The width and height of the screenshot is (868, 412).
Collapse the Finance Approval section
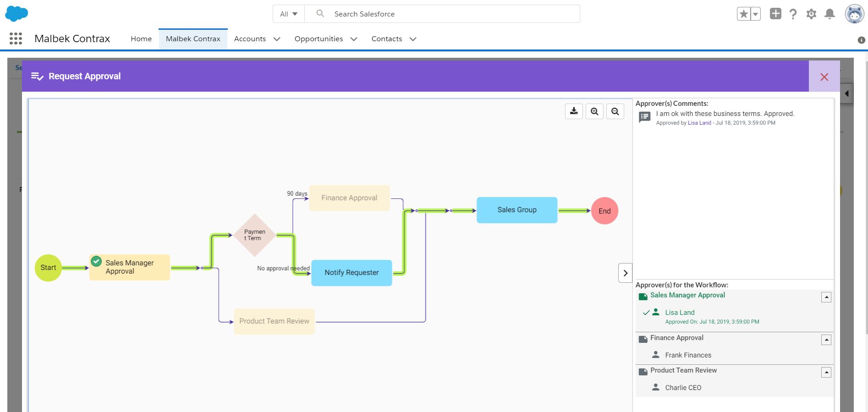tap(826, 340)
